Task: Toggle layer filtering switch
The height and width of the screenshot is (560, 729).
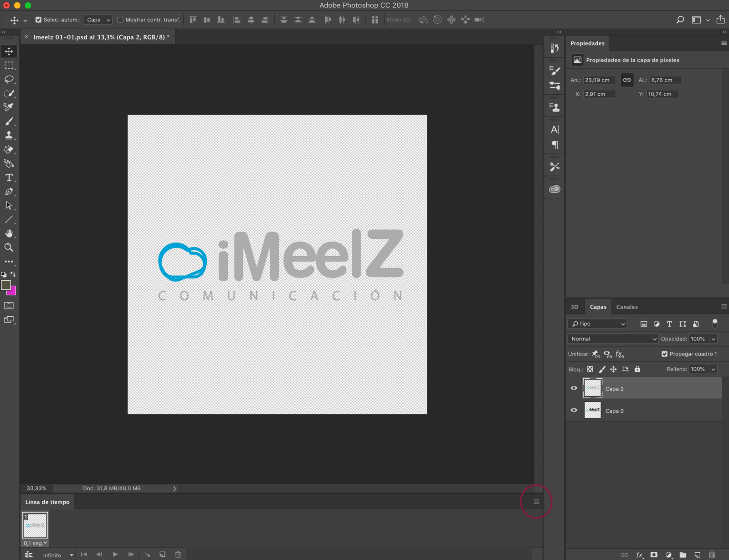Action: click(715, 324)
